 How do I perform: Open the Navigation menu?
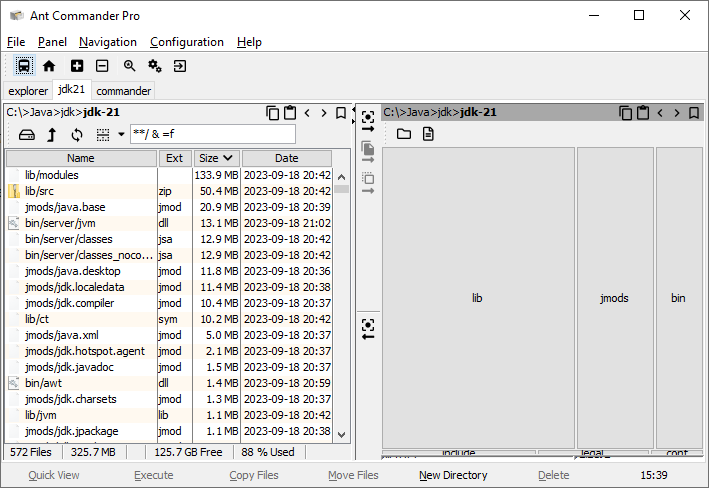(108, 42)
